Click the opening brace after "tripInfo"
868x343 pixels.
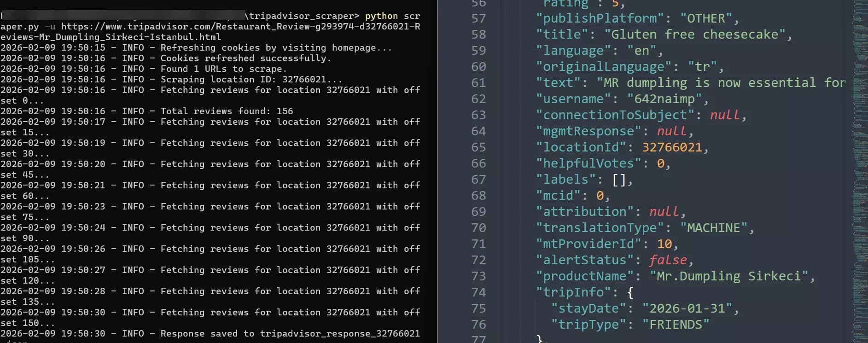[x=630, y=292]
